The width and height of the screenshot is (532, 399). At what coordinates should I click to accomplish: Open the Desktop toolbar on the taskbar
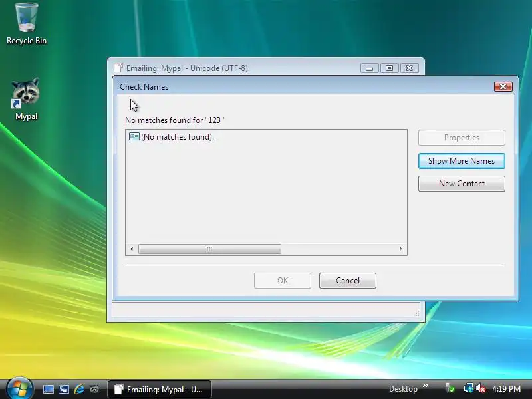point(403,389)
